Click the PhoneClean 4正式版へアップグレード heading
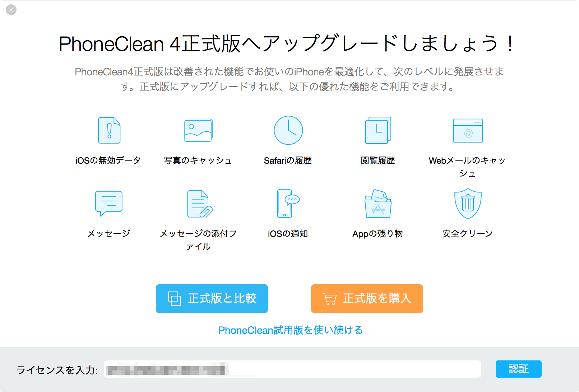The height and width of the screenshot is (392, 579). pyautogui.click(x=286, y=44)
